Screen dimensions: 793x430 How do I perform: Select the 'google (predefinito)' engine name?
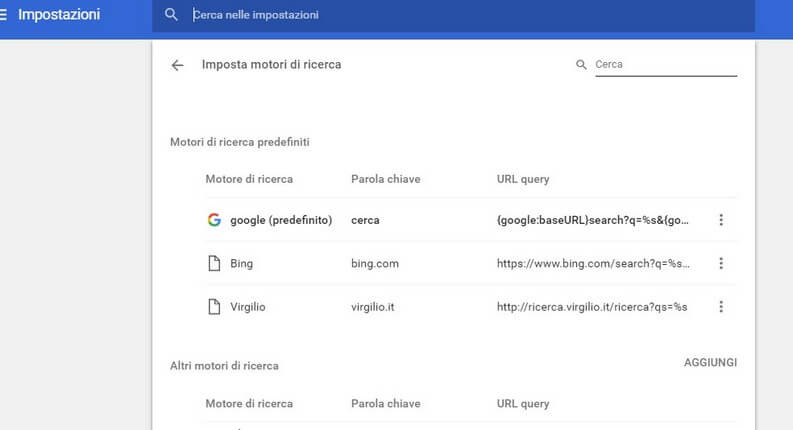pos(281,220)
